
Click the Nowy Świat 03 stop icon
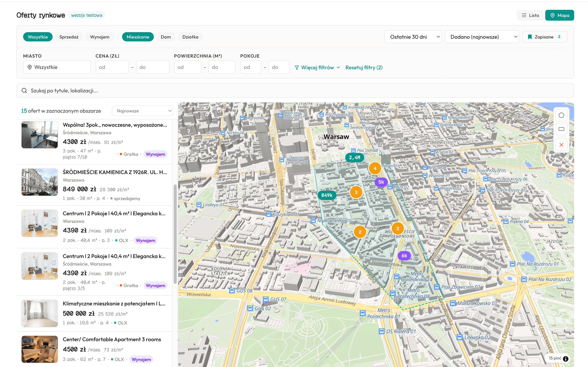click(x=444, y=117)
